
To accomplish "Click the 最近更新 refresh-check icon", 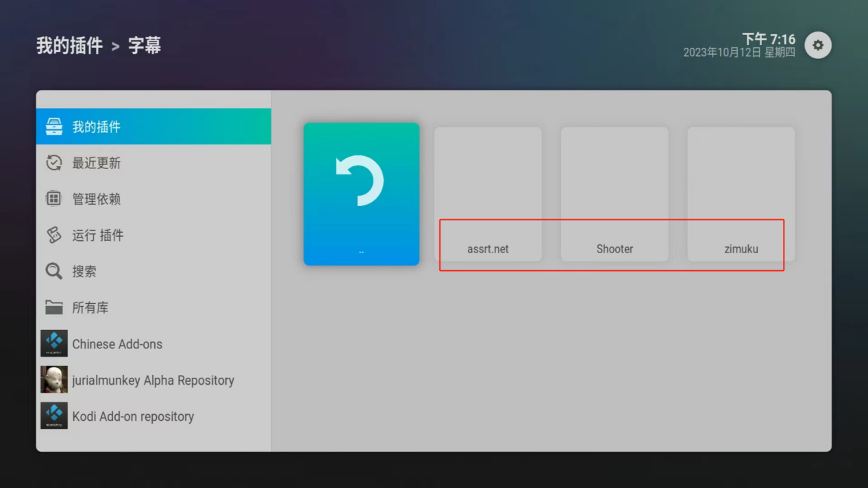I will [x=54, y=163].
